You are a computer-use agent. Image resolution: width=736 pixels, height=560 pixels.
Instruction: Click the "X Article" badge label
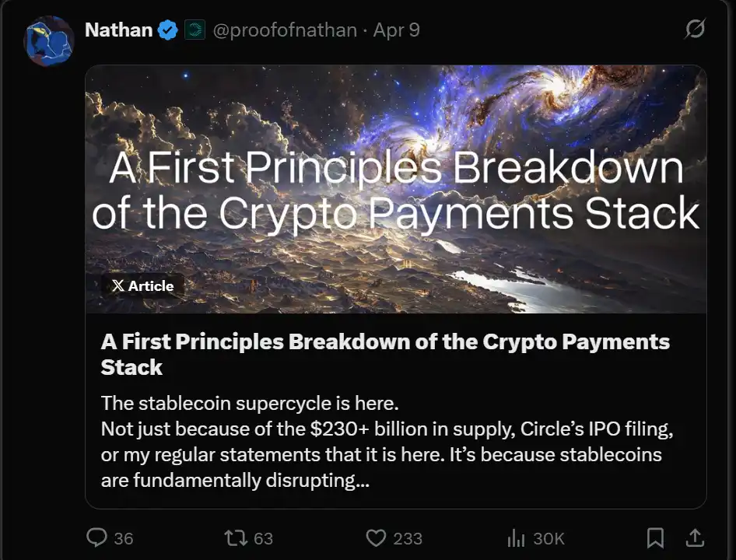click(x=142, y=285)
